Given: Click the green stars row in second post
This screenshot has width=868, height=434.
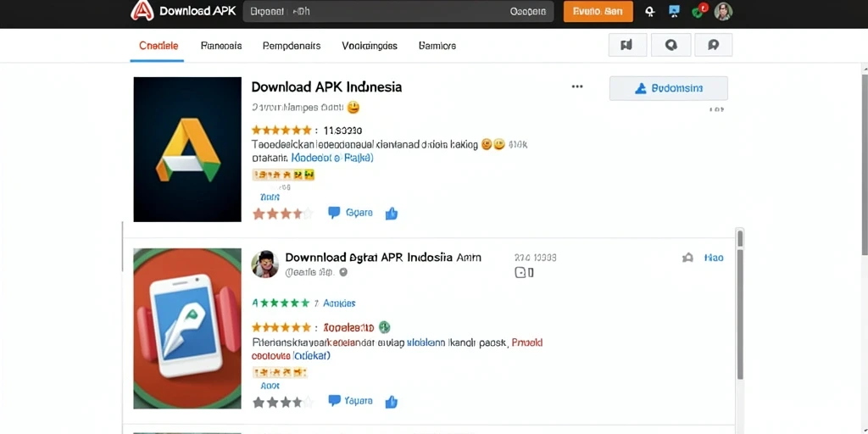Looking at the screenshot, I should (x=285, y=303).
